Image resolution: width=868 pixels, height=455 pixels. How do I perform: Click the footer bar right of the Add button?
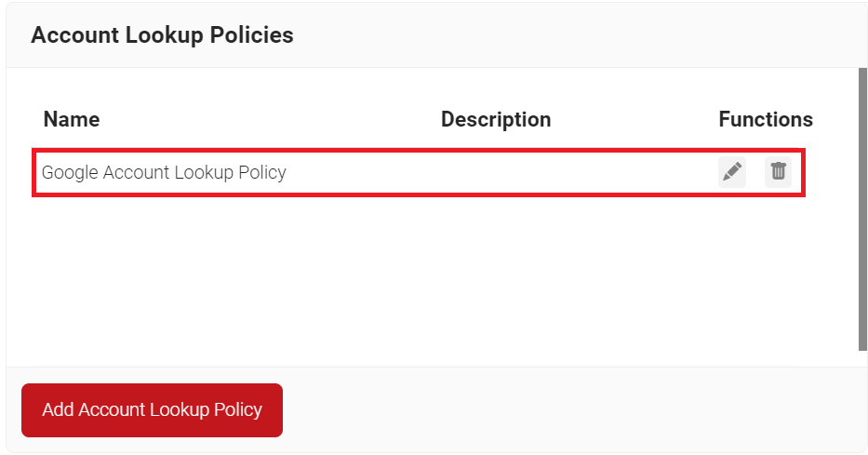558,409
